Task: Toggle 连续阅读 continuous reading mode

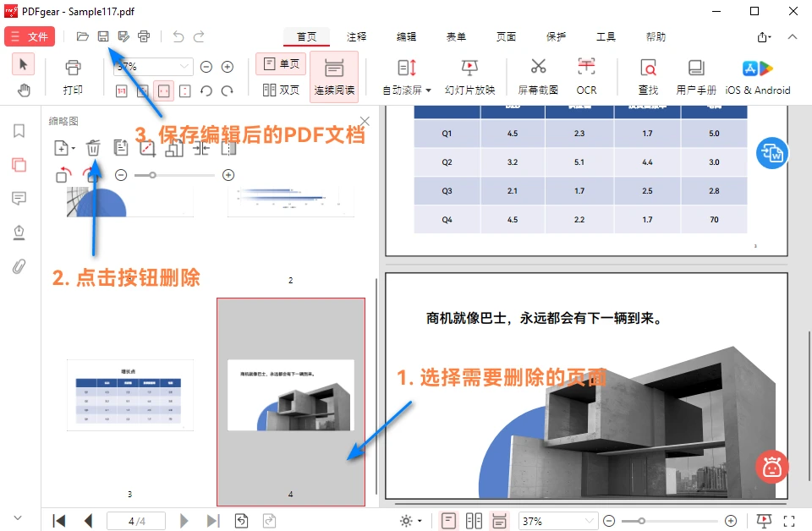Action: [x=333, y=81]
